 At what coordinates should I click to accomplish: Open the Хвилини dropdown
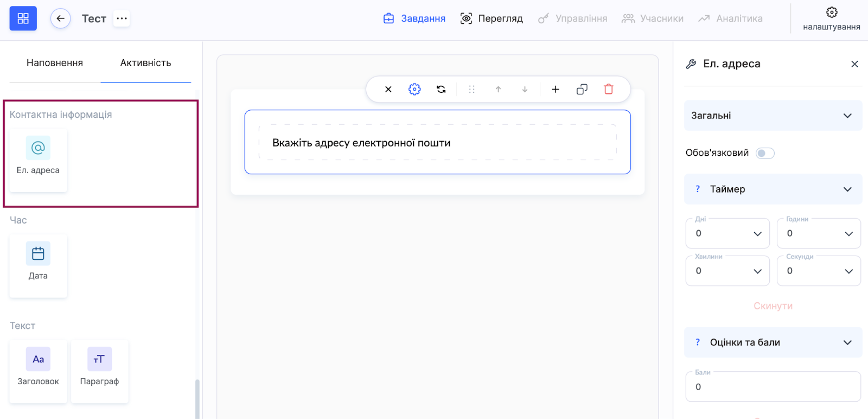coord(727,271)
